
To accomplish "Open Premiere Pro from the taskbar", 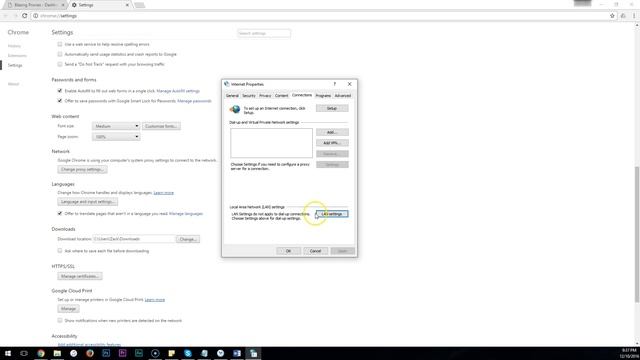I will click(x=122, y=353).
